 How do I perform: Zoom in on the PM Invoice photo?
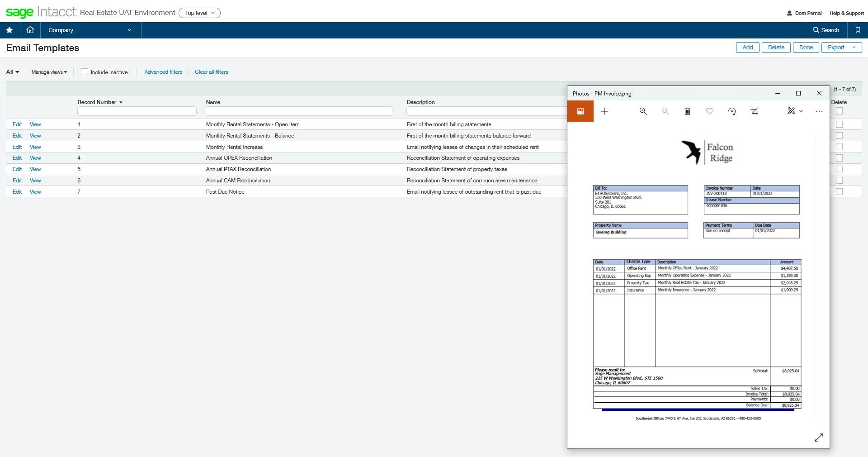pos(643,111)
